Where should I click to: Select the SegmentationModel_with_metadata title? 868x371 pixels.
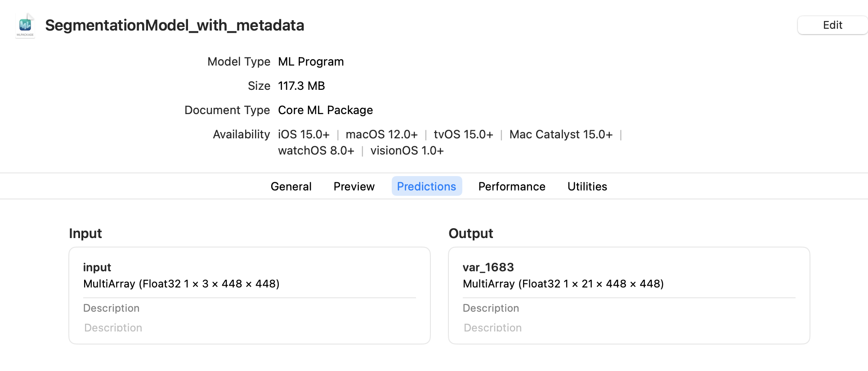pyautogui.click(x=174, y=25)
